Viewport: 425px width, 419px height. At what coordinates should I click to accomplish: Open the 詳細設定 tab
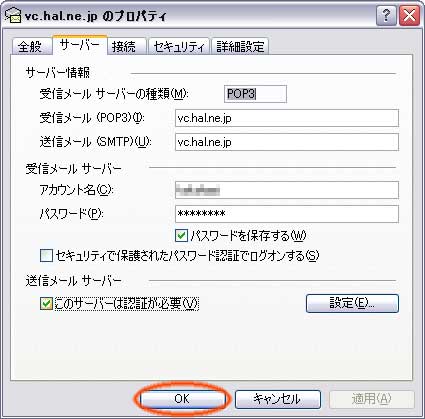click(240, 46)
